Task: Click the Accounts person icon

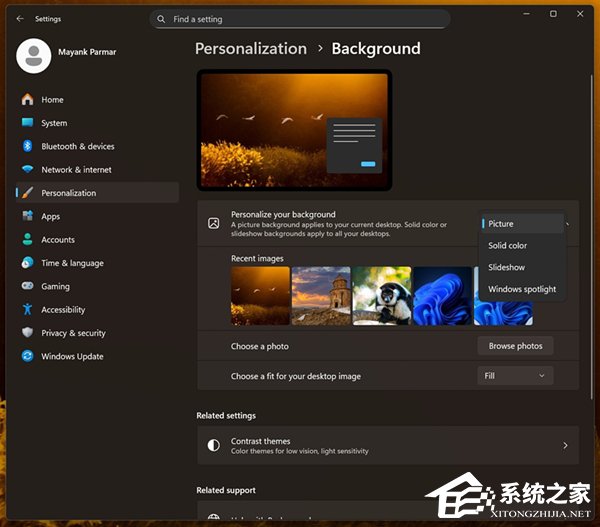Action: click(28, 239)
